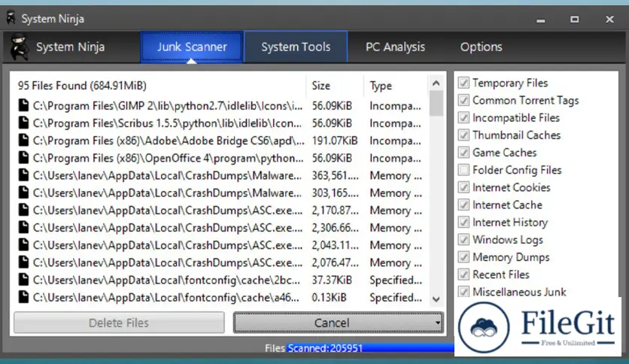Viewport: 629px width, 364px height.
Task: Disable the Game Caches option
Action: (x=463, y=153)
